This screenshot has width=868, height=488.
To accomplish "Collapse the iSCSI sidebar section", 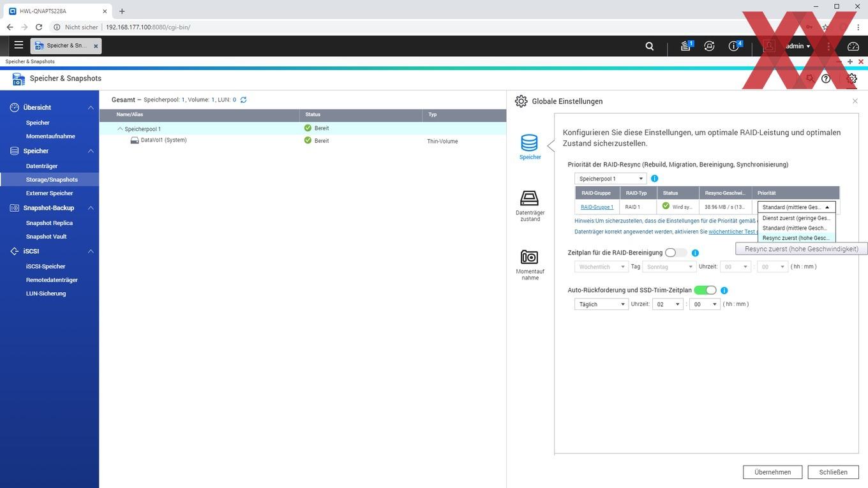I will (x=91, y=251).
